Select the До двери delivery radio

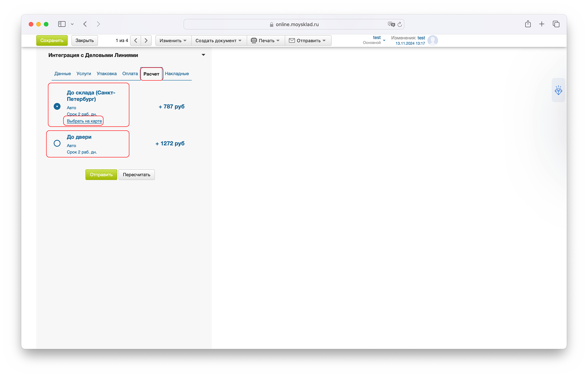tap(57, 143)
